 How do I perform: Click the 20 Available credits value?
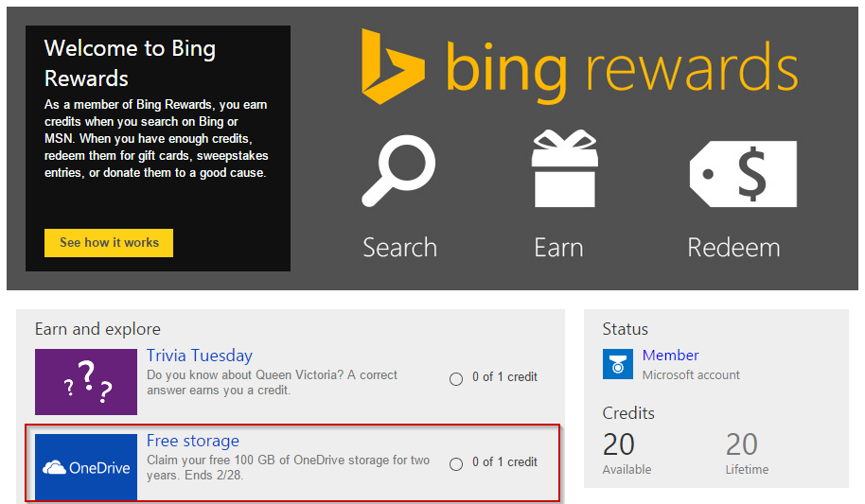point(618,444)
